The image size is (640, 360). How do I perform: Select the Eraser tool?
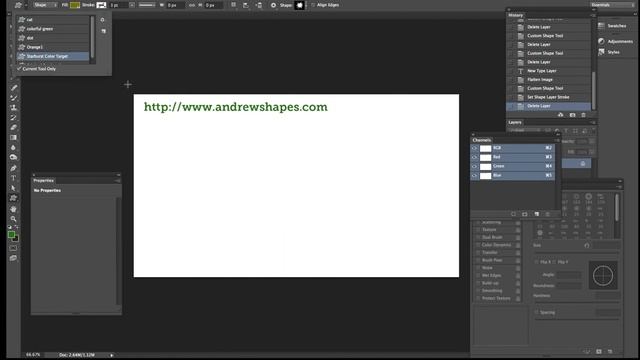(13, 128)
